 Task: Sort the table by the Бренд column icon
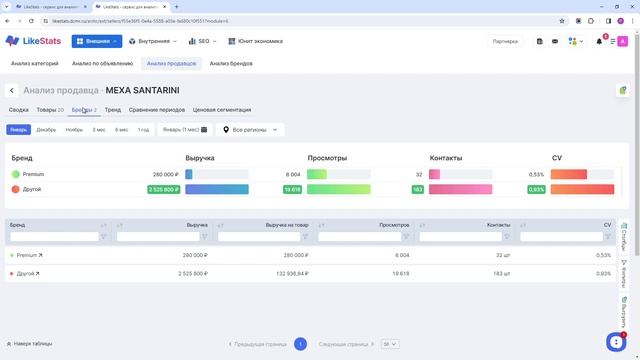click(103, 225)
